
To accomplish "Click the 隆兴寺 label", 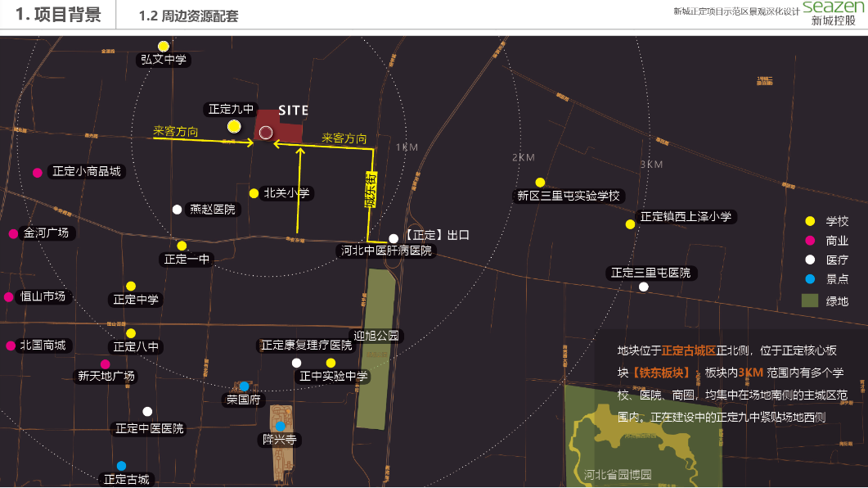I will tap(279, 440).
